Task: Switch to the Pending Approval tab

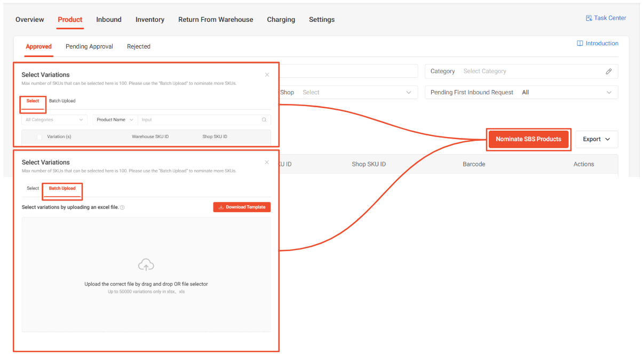Action: [89, 46]
